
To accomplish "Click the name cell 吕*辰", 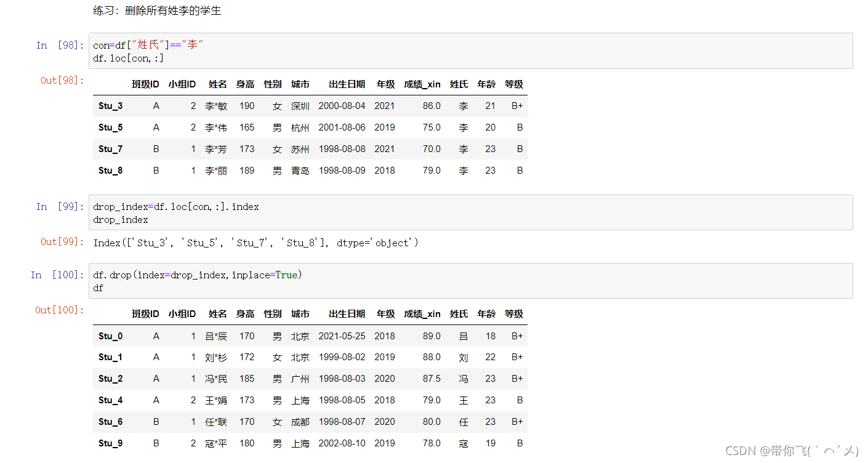I will point(216,336).
